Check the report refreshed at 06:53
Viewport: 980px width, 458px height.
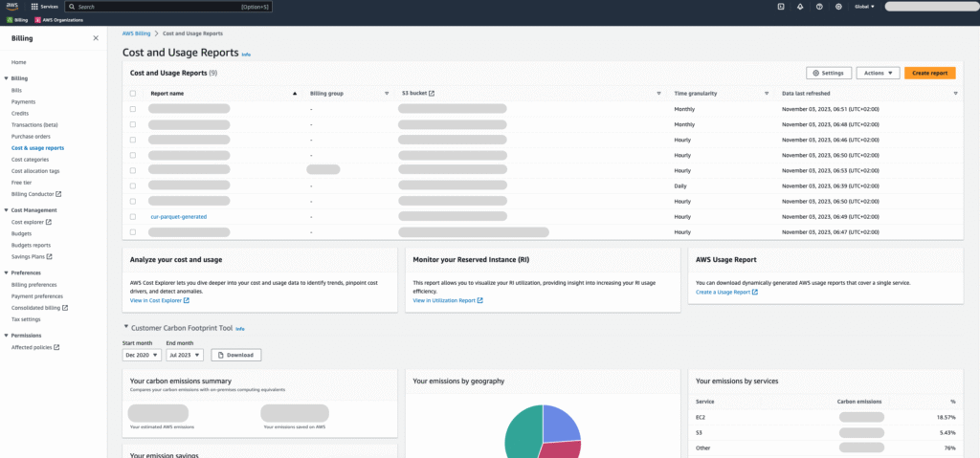132,170
